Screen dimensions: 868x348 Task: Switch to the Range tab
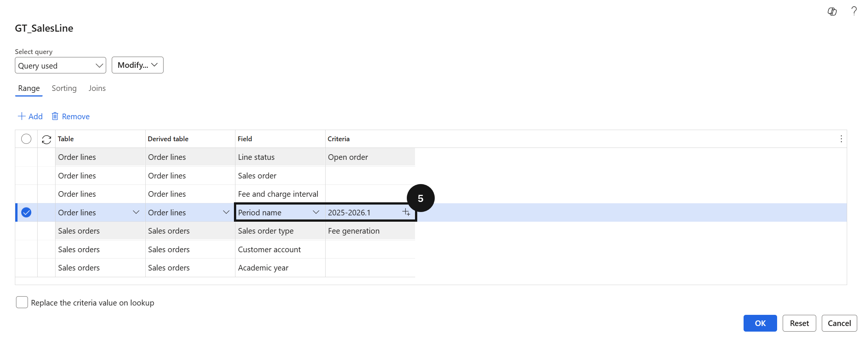pos(29,88)
